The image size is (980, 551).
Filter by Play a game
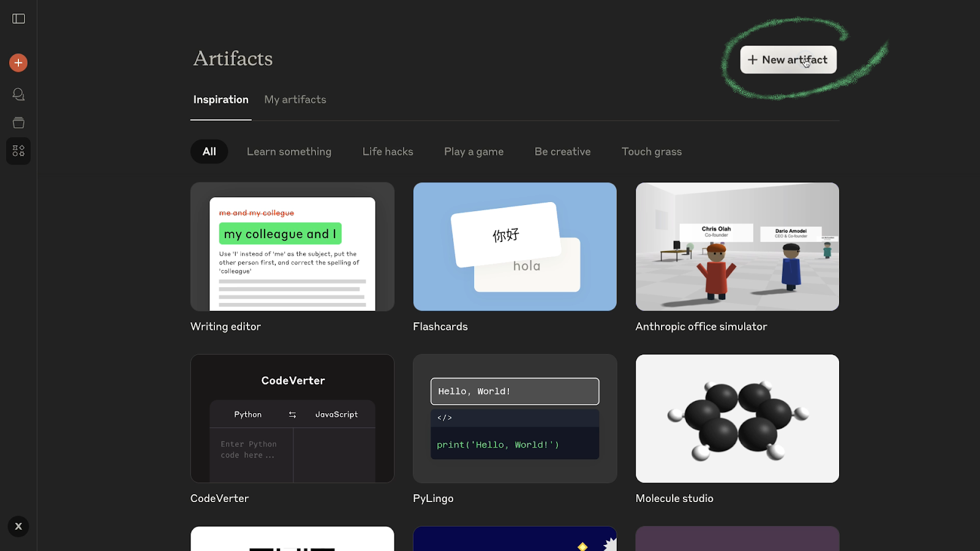coord(474,152)
